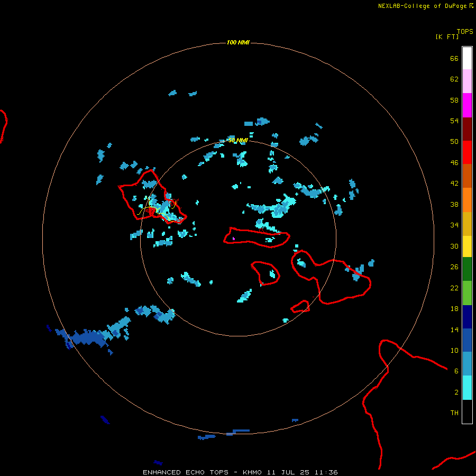Click the legend value 14

tap(454, 329)
